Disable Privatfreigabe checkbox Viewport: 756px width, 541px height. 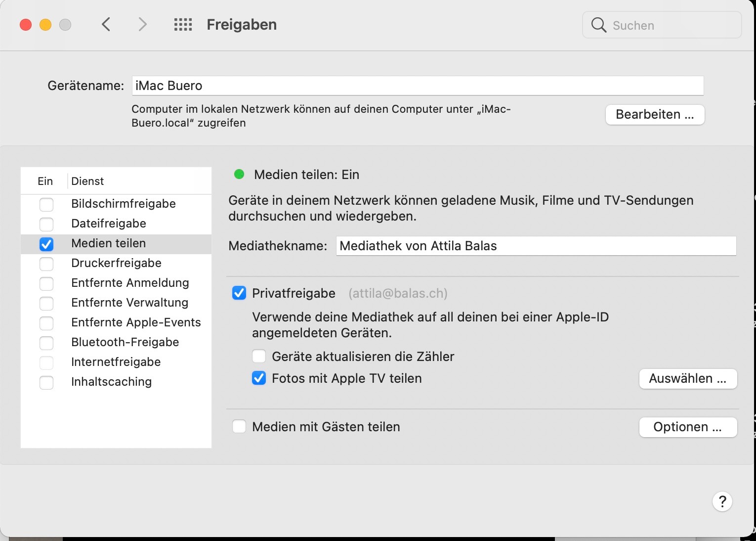pos(239,293)
